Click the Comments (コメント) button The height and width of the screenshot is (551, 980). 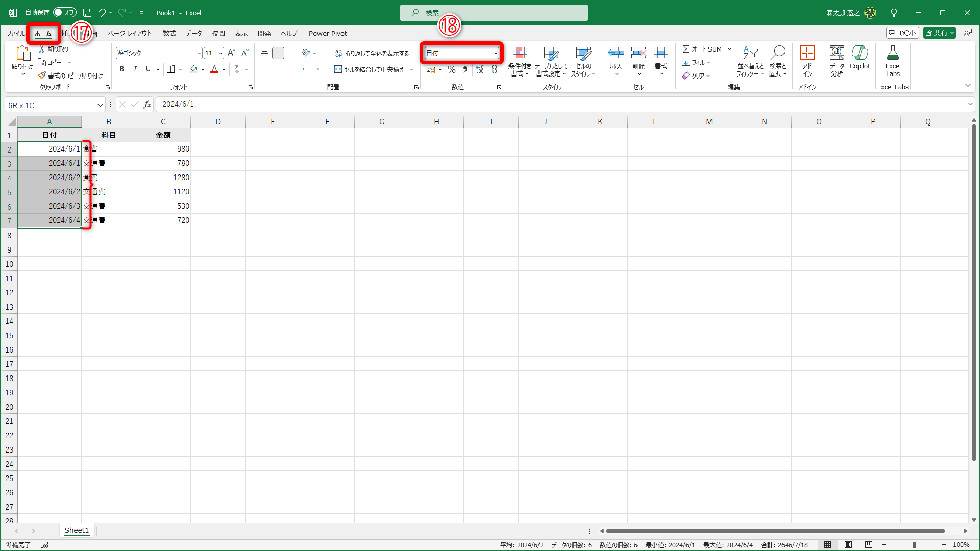pyautogui.click(x=902, y=33)
